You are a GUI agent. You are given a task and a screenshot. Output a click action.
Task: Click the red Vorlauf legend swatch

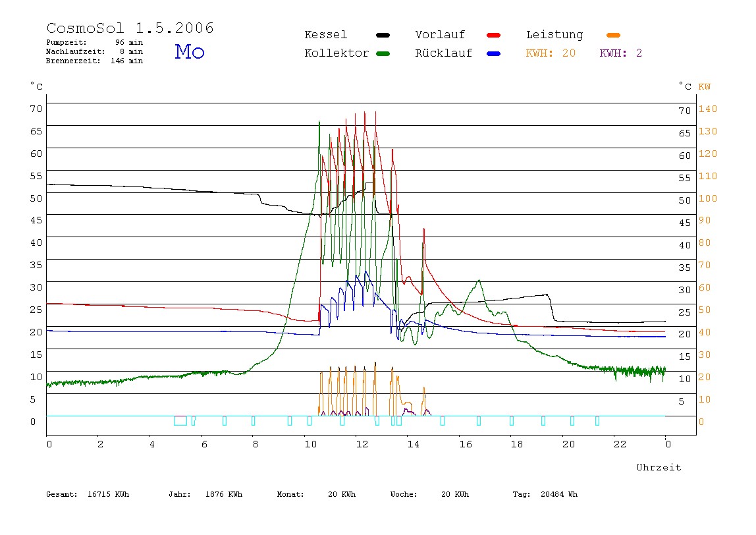pos(493,35)
